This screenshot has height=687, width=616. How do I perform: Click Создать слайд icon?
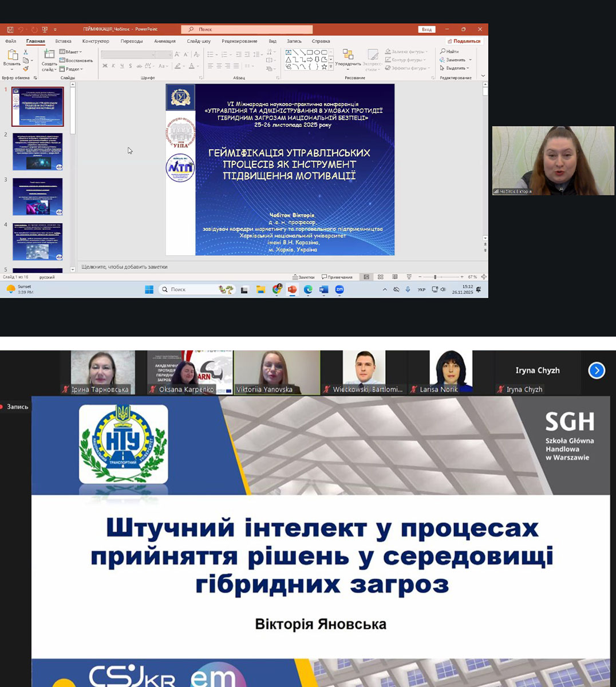click(49, 54)
